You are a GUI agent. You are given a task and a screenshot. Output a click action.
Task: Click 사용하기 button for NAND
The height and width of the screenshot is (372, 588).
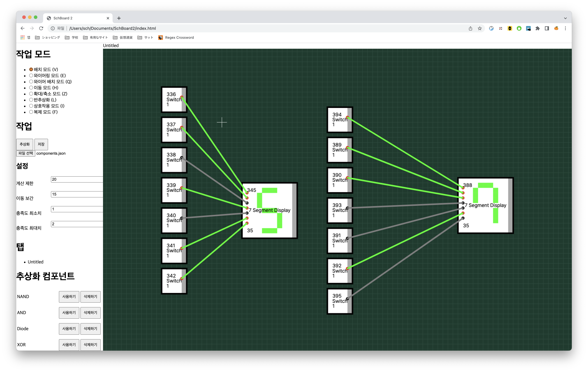pos(69,297)
